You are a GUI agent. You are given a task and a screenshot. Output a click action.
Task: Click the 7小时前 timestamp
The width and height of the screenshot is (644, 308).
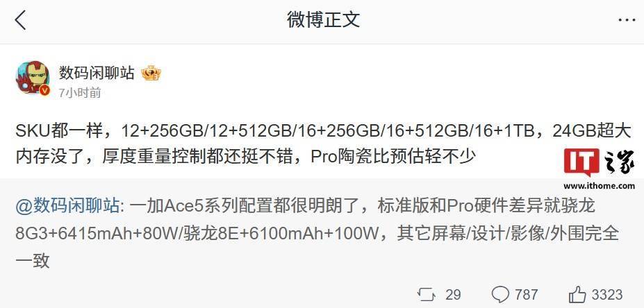click(80, 93)
